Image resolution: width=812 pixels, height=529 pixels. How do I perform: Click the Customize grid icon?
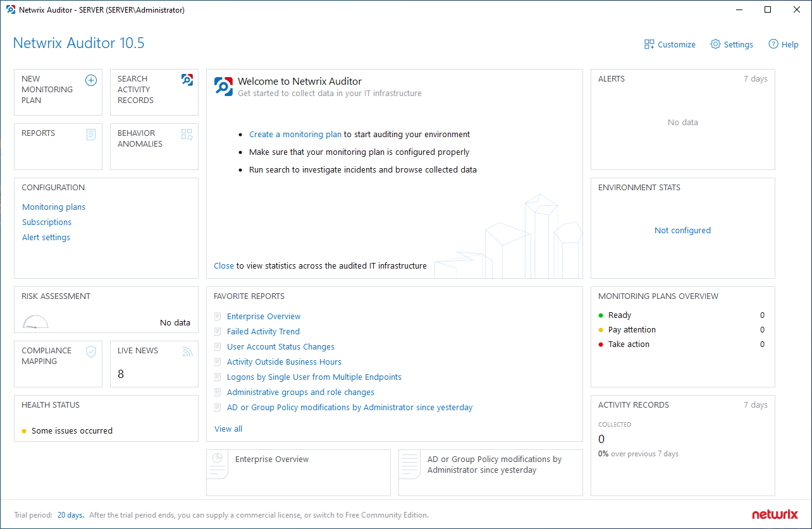coord(649,44)
